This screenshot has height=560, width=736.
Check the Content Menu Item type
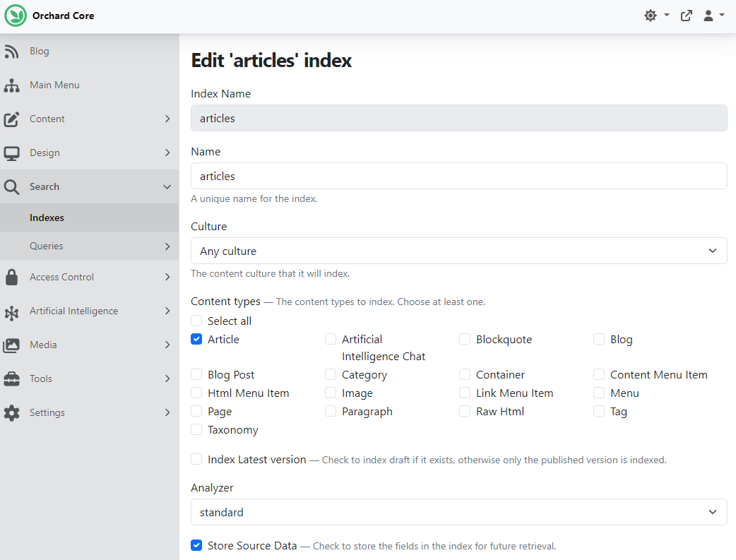599,374
